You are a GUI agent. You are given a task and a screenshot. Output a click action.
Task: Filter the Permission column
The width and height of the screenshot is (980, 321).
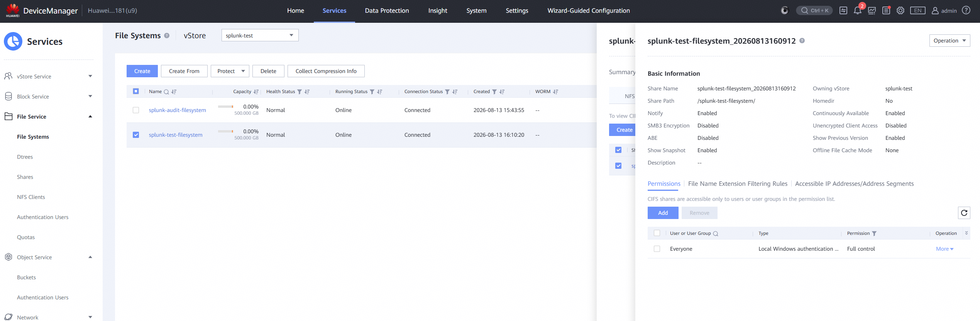pos(874,234)
